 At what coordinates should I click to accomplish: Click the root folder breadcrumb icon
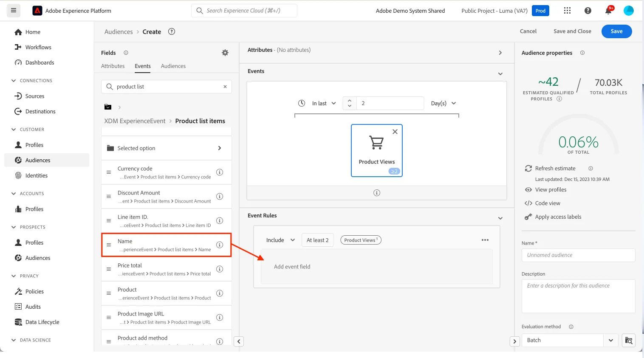coord(108,107)
